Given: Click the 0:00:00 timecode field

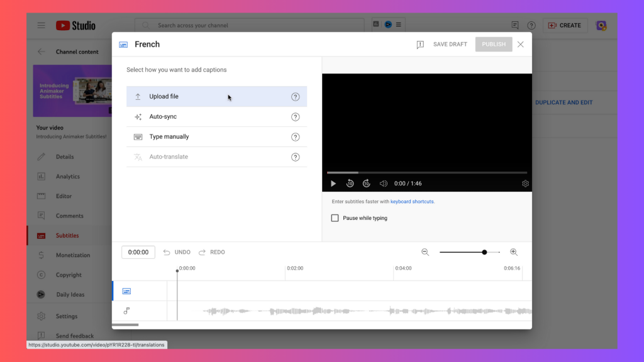Looking at the screenshot, I should point(138,252).
